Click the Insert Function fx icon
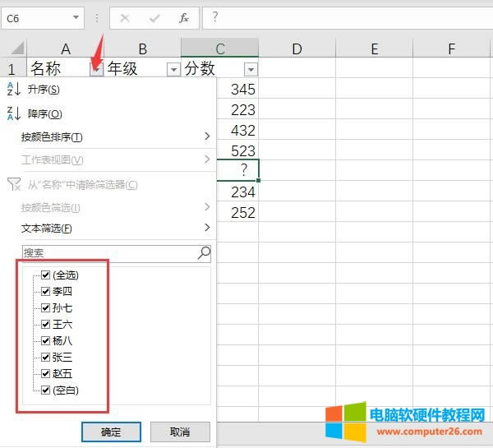The width and height of the screenshot is (493, 448). pyautogui.click(x=184, y=18)
